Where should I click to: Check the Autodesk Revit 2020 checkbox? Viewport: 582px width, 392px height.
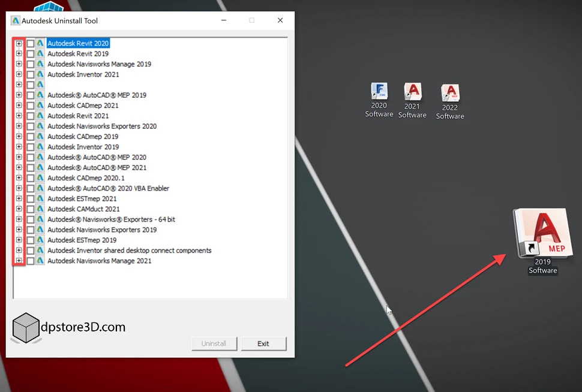[x=31, y=43]
